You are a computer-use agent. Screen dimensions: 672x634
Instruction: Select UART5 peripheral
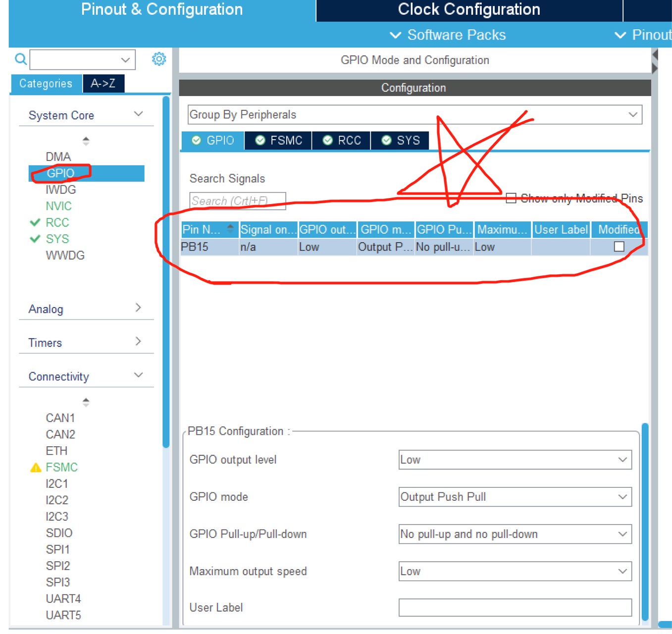(63, 615)
